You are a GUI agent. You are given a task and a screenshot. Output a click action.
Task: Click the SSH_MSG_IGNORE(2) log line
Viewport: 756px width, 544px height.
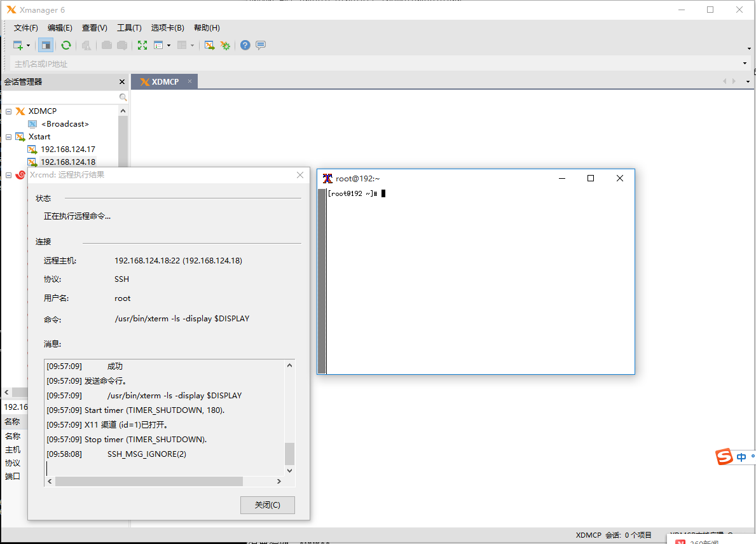(x=147, y=454)
